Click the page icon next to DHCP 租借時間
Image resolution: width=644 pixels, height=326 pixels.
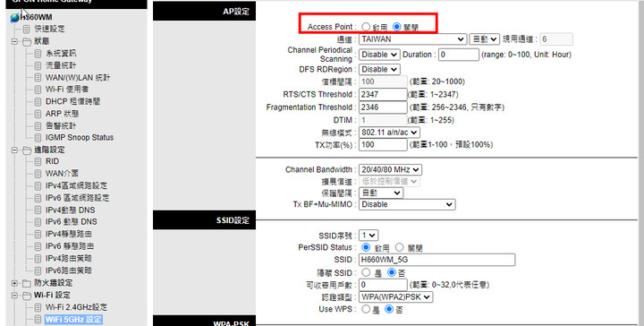click(x=38, y=102)
